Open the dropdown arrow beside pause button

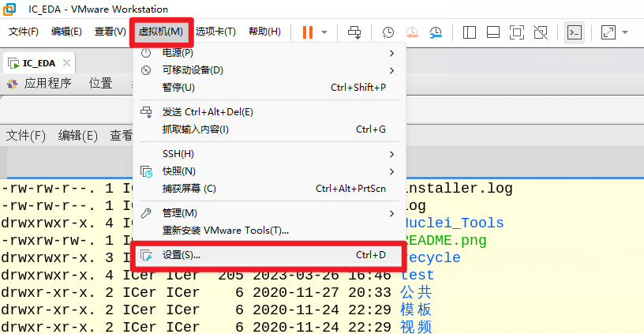pos(324,32)
